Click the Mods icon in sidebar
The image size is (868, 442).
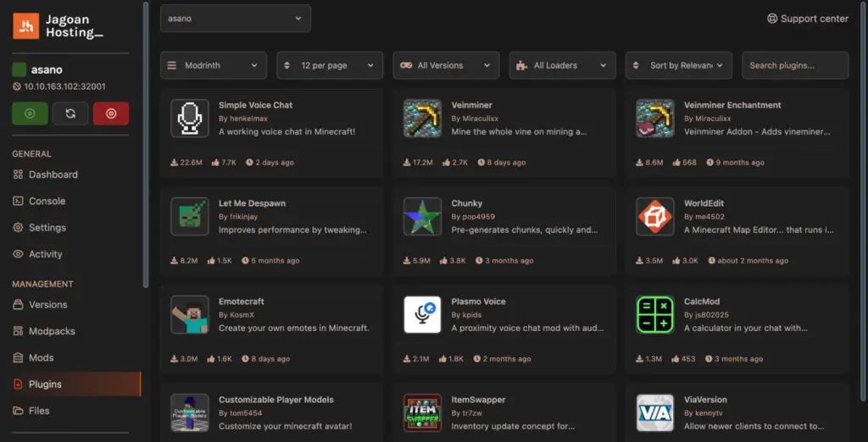[x=19, y=358]
